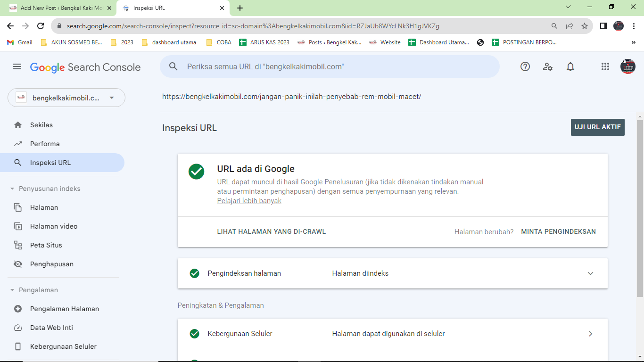Screen dimensions: 644x362
Task: Open Kebergunaan Seluler details chevron
Action: click(590, 334)
